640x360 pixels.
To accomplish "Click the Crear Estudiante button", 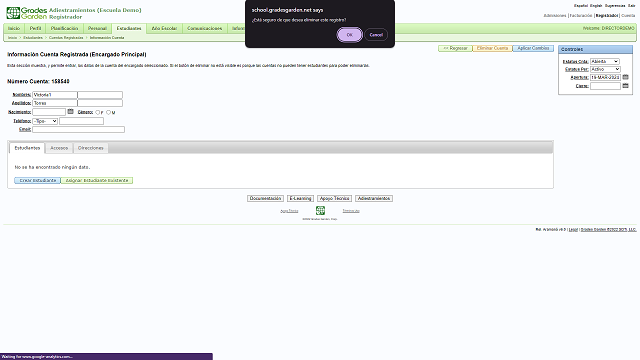I will (38, 180).
